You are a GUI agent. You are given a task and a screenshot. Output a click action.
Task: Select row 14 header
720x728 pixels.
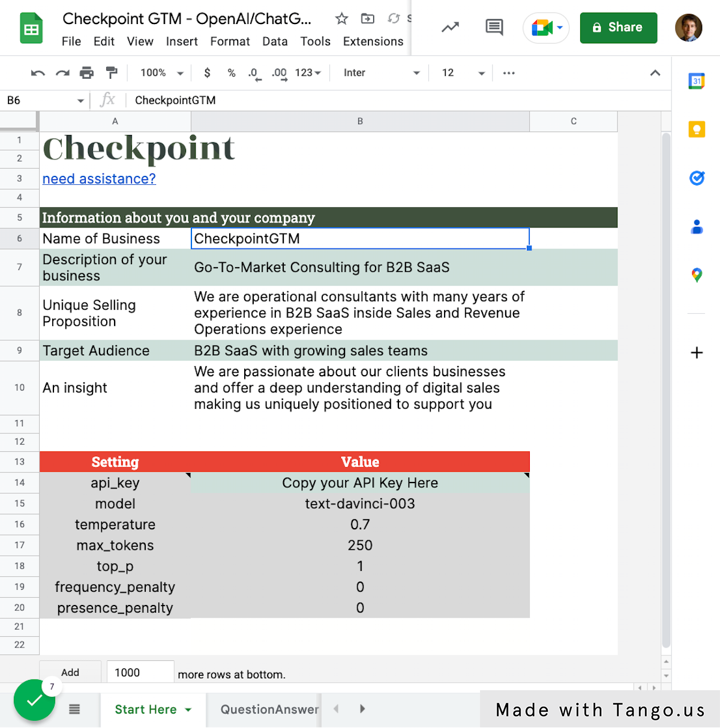19,483
